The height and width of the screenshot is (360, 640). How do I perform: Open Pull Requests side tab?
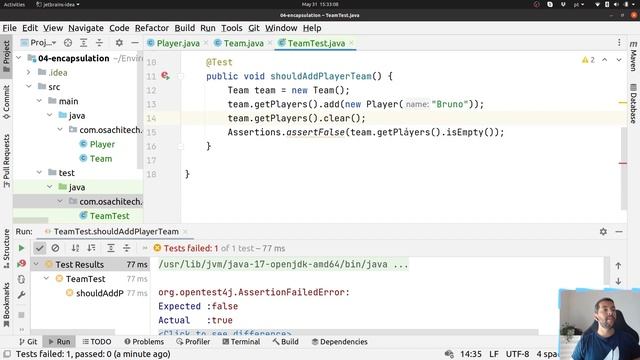(x=6, y=161)
